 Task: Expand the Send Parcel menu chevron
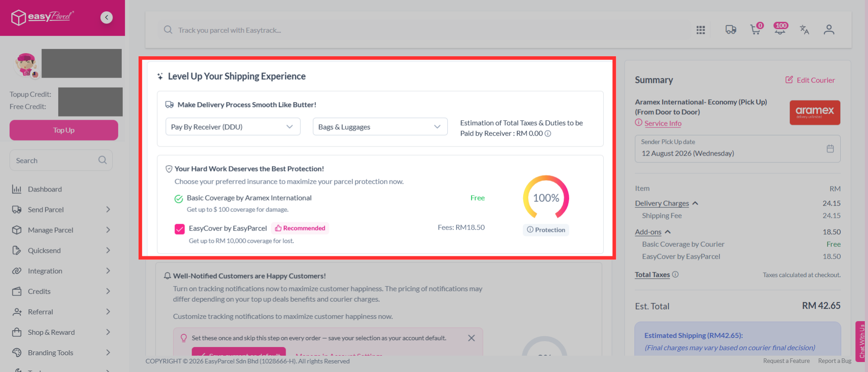(x=108, y=210)
